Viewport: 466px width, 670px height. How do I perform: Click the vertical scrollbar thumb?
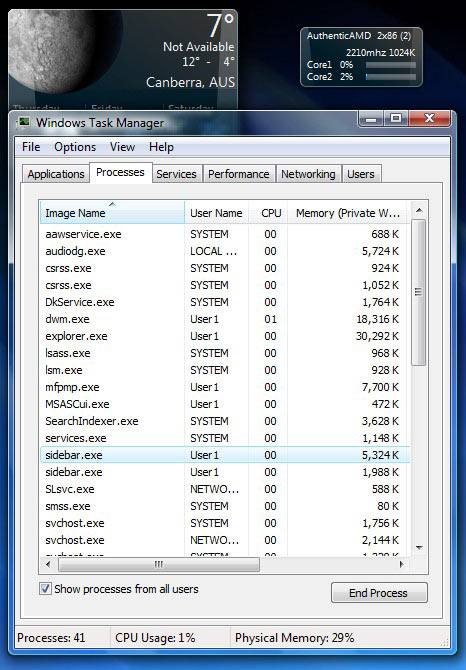419,292
